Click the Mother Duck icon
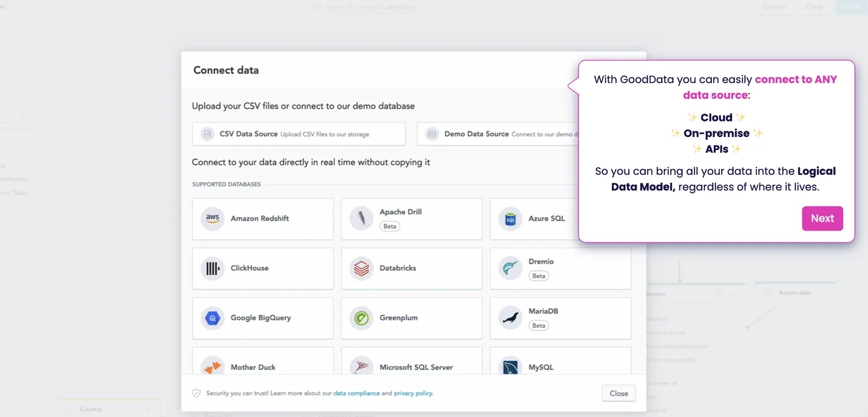The image size is (868, 417). pos(213,366)
